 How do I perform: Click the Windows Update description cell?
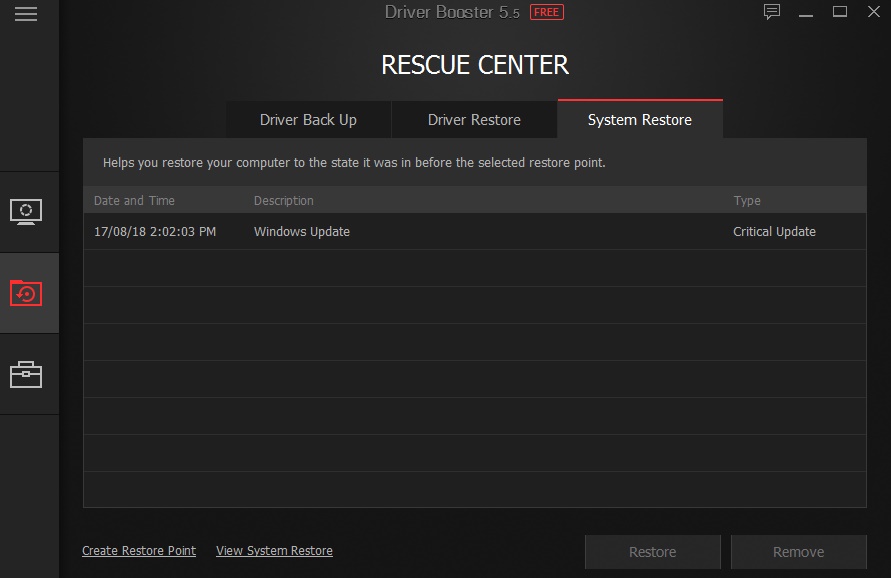click(302, 232)
